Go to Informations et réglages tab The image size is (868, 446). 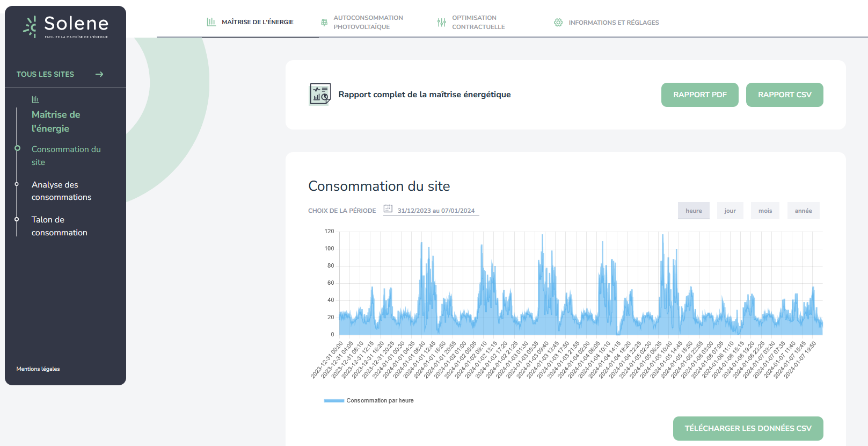pyautogui.click(x=614, y=23)
